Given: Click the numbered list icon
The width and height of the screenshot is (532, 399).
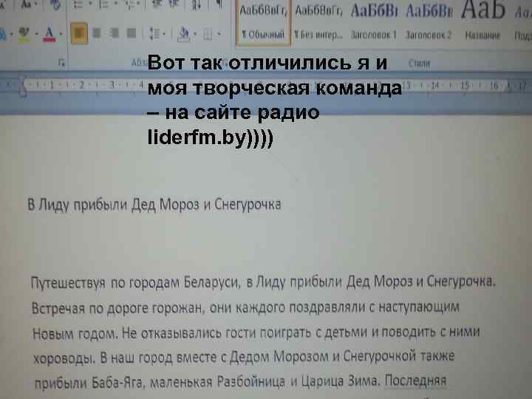Looking at the screenshot, I should tap(103, 4).
